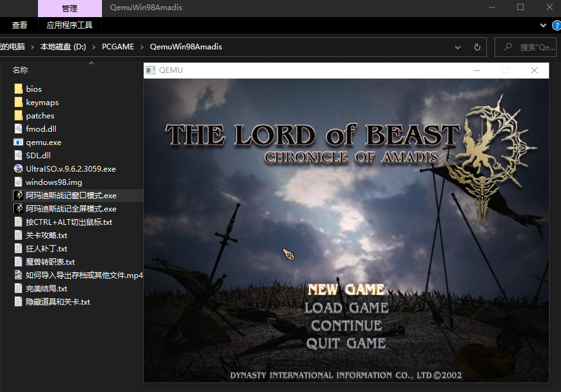Click the 狂人补丁.txt document icon
Viewport: 561px width, 392px height.
click(18, 248)
